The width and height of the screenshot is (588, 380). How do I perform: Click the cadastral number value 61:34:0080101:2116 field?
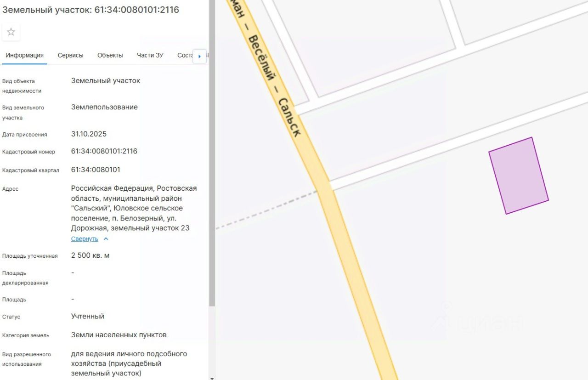point(104,151)
